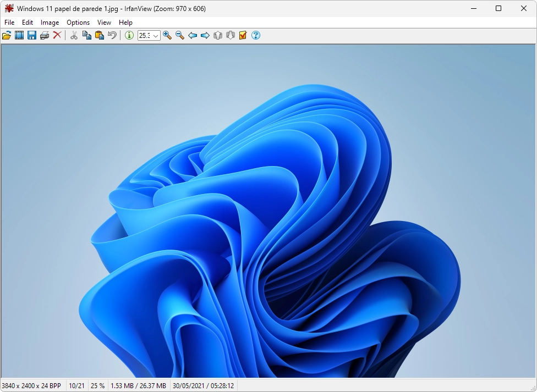Click the Cut scissors icon
This screenshot has height=392, width=537.
pos(74,35)
